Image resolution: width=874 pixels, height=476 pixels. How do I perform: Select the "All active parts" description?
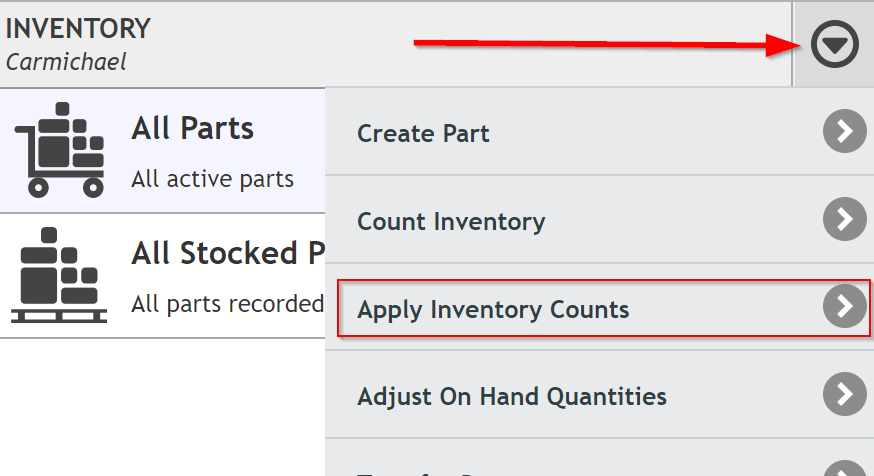click(212, 179)
